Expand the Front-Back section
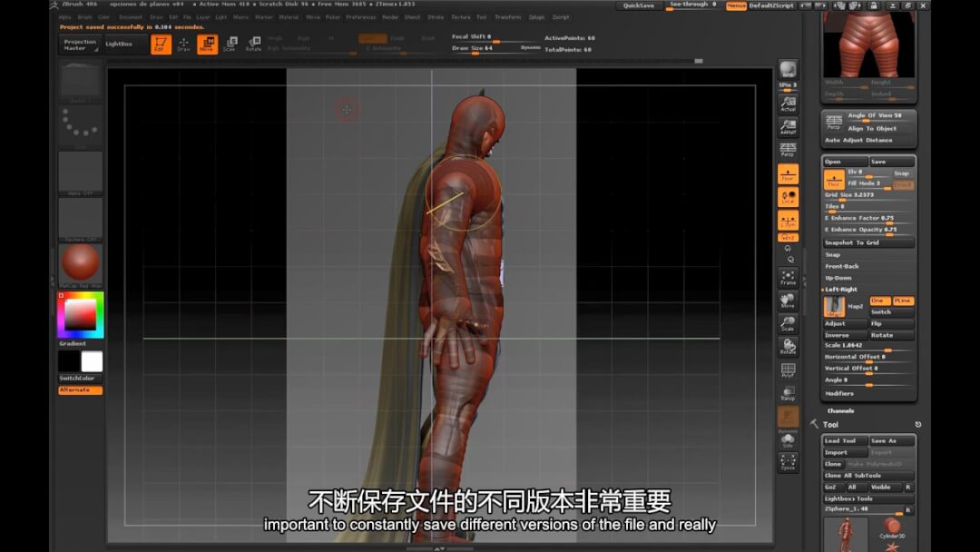Viewport: 980px width, 552px height. point(842,266)
